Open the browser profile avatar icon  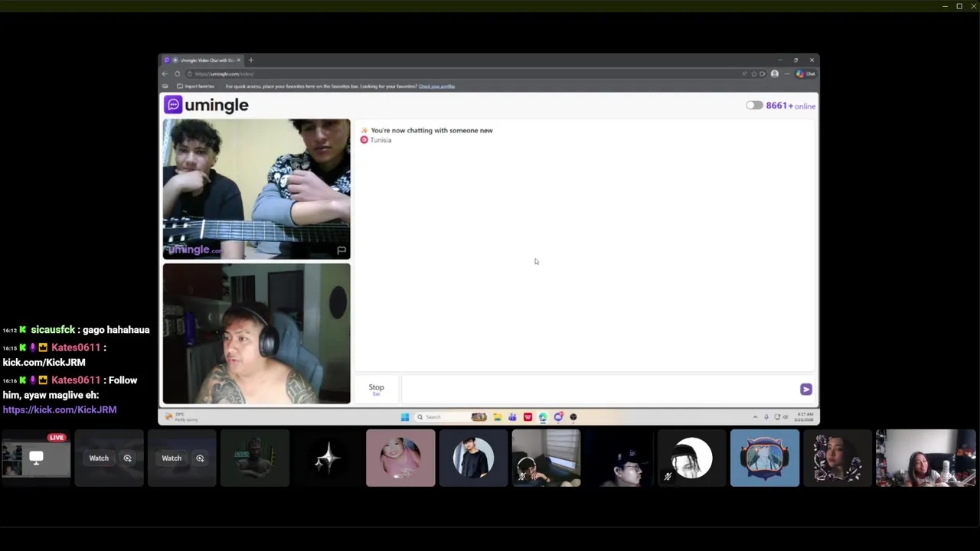[x=774, y=73]
